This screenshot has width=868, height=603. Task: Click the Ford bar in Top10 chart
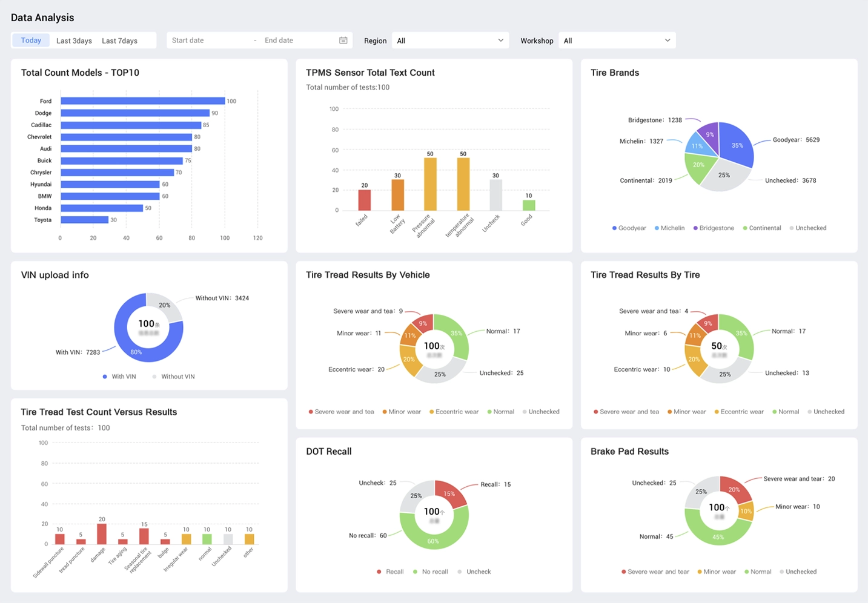tap(142, 101)
